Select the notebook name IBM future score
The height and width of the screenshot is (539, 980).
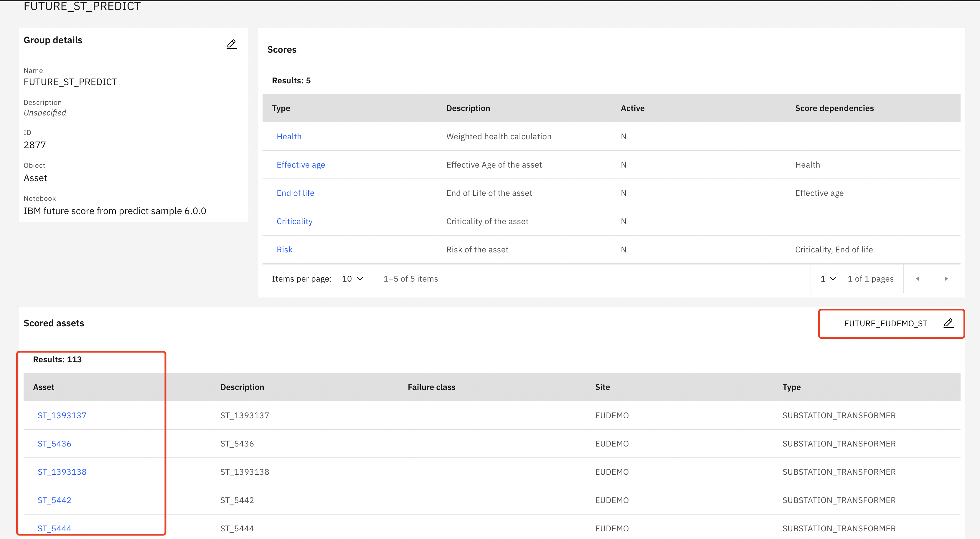(115, 211)
